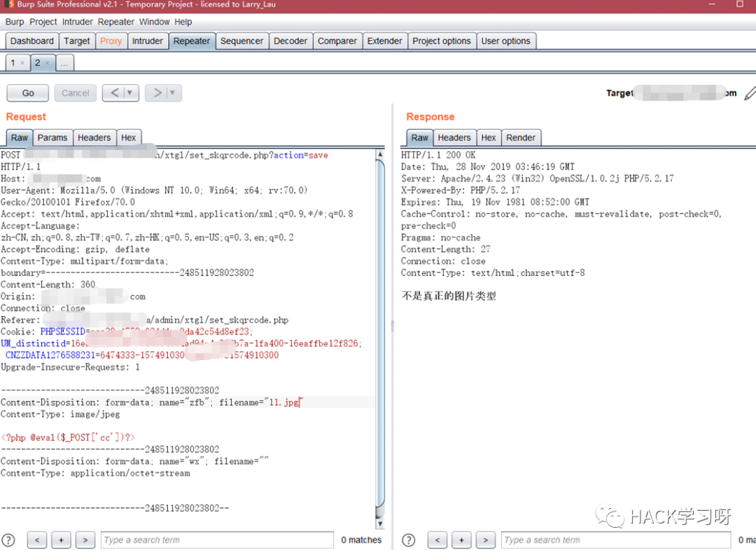Select Repeater sub-tab 1
Image resolution: width=756 pixels, height=550 pixels.
coord(13,63)
